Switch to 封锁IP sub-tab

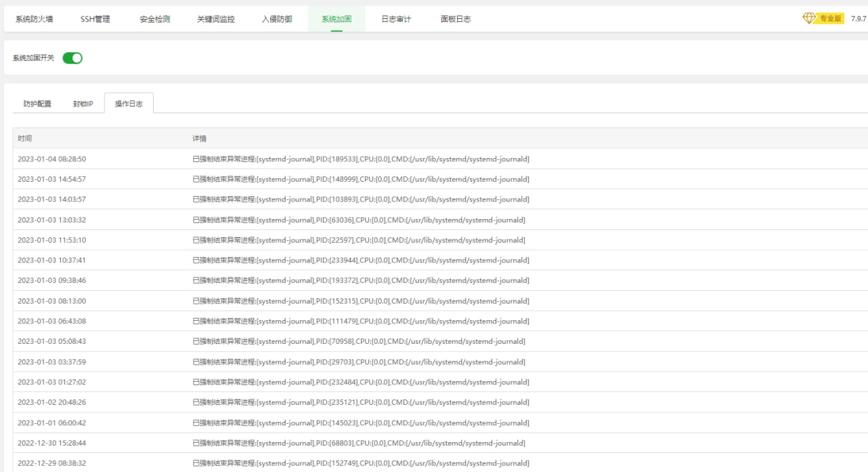click(x=83, y=104)
